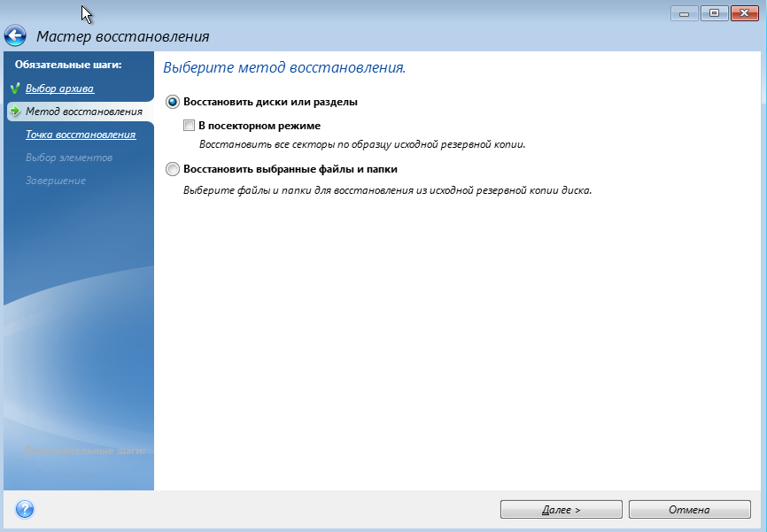Open the Выбор элементов step

point(69,158)
